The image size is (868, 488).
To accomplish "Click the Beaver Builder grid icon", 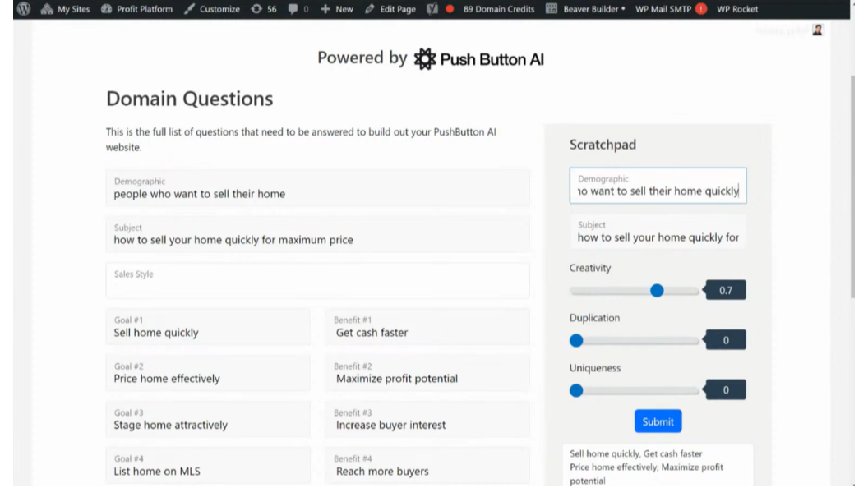I will [x=552, y=9].
